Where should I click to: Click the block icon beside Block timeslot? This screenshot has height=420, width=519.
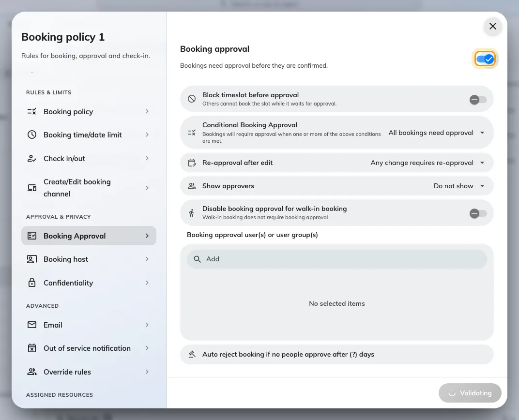pyautogui.click(x=192, y=99)
